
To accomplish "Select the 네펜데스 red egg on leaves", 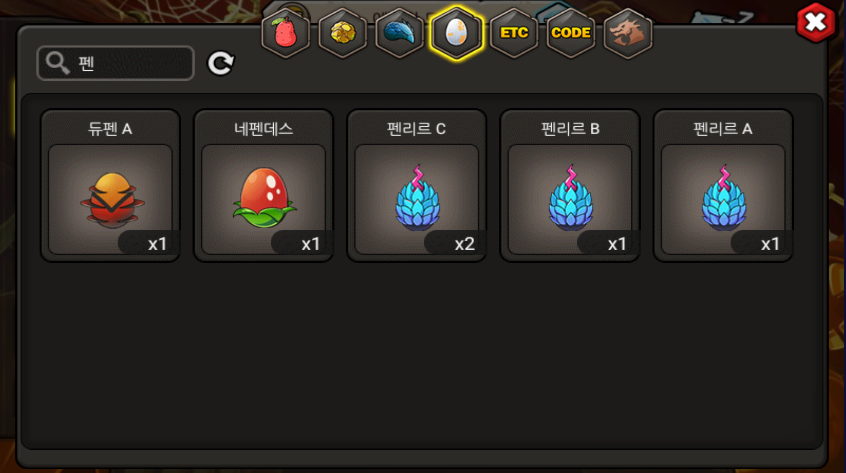I will (x=264, y=200).
